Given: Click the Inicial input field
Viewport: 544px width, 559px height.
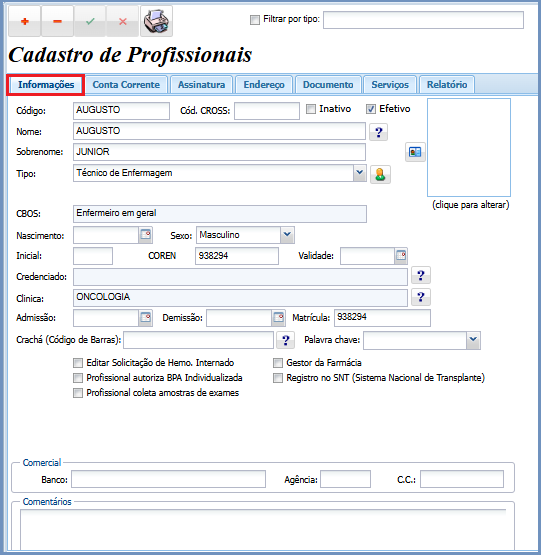Looking at the screenshot, I should (x=93, y=257).
